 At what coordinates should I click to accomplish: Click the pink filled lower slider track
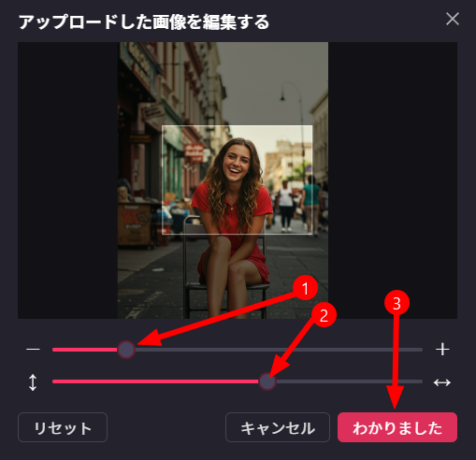[x=155, y=381]
